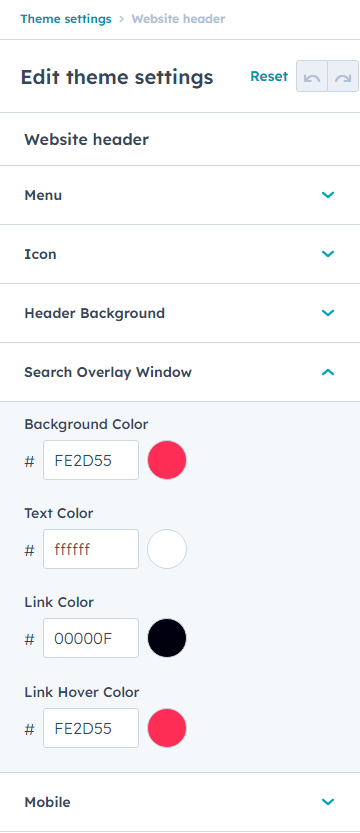
Task: Click the Link Hover Color hex field
Action: 91,728
